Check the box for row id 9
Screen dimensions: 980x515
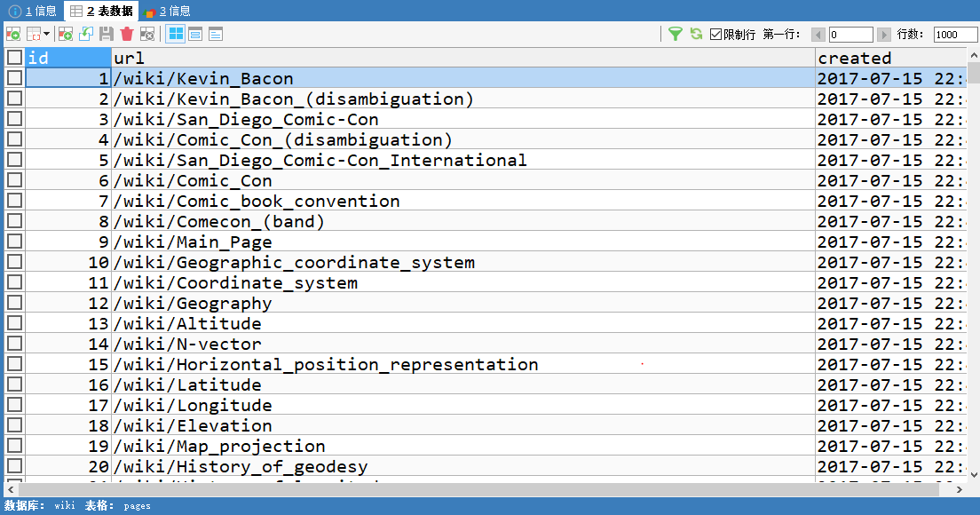pos(14,242)
